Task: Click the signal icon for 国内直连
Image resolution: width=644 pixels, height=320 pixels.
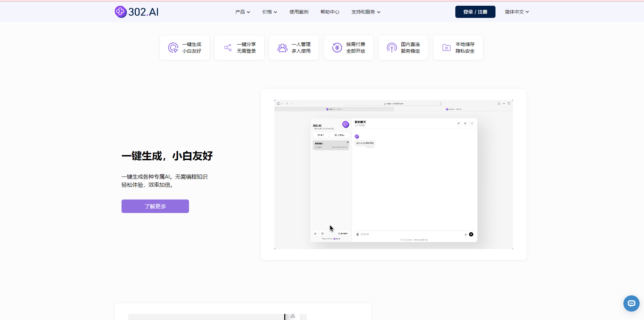Action: (392, 48)
